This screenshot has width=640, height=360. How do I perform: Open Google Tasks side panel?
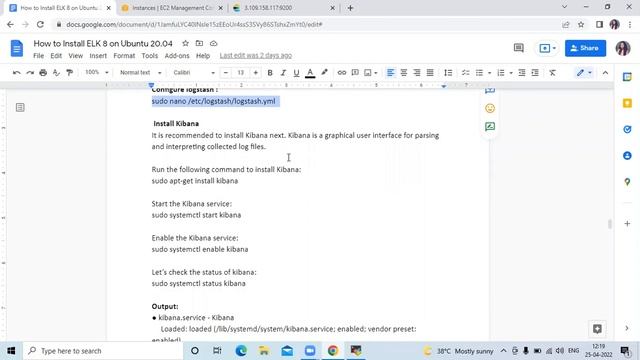point(627,129)
